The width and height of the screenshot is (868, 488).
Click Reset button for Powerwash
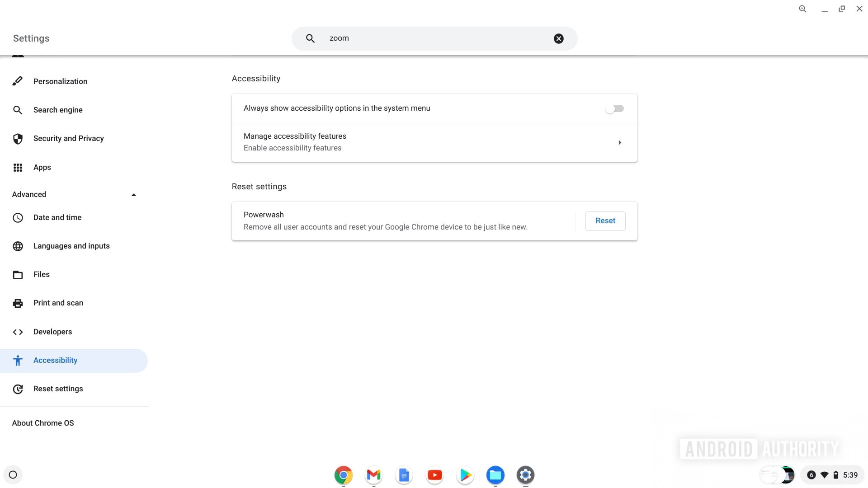click(x=605, y=221)
